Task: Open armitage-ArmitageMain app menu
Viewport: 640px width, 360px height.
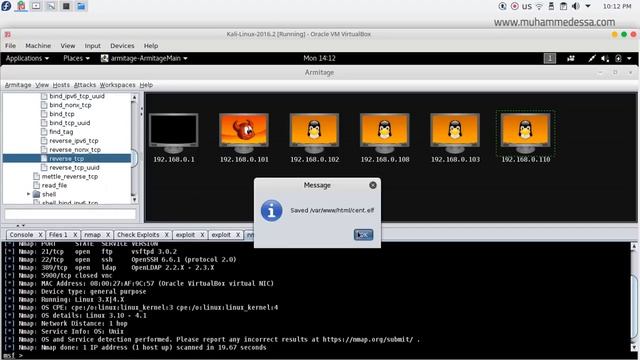Action: pos(144,58)
